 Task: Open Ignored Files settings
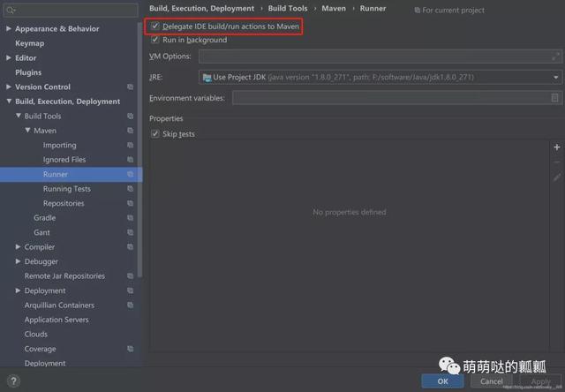point(64,160)
